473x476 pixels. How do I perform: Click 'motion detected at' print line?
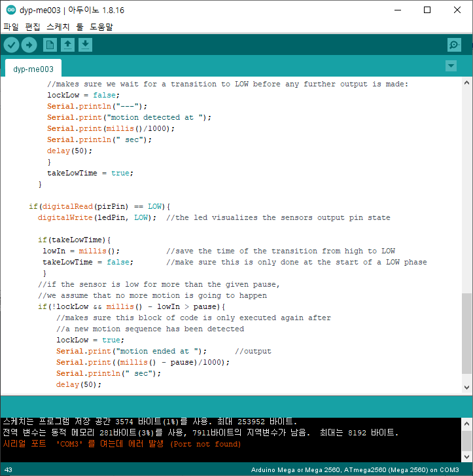[130, 117]
